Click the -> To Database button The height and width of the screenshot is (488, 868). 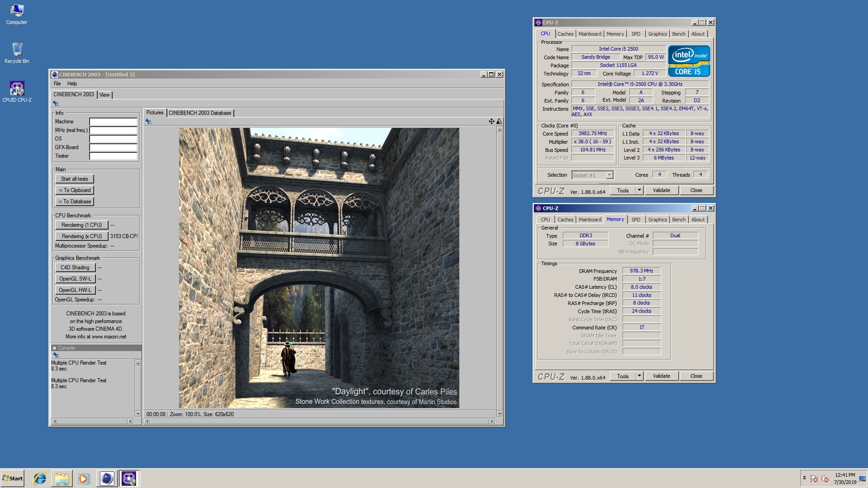tap(75, 202)
